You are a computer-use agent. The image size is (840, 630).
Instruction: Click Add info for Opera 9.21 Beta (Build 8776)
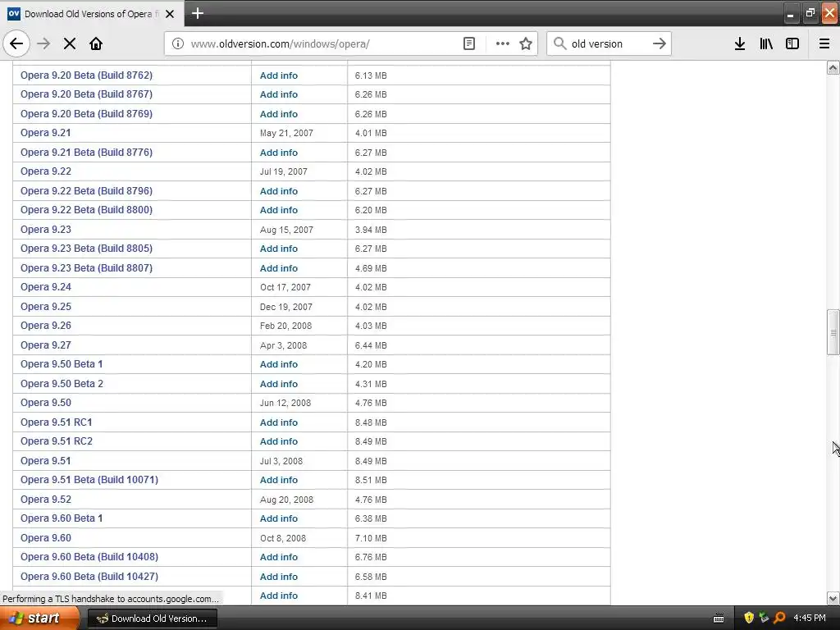tap(279, 153)
